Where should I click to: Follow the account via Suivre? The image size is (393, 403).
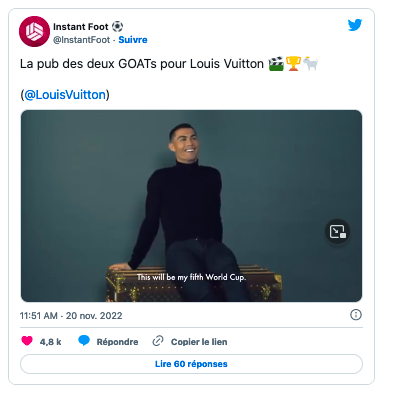pyautogui.click(x=133, y=40)
